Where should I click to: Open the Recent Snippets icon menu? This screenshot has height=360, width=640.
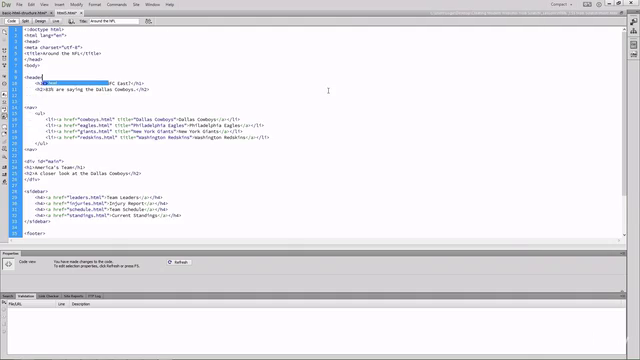point(4,149)
